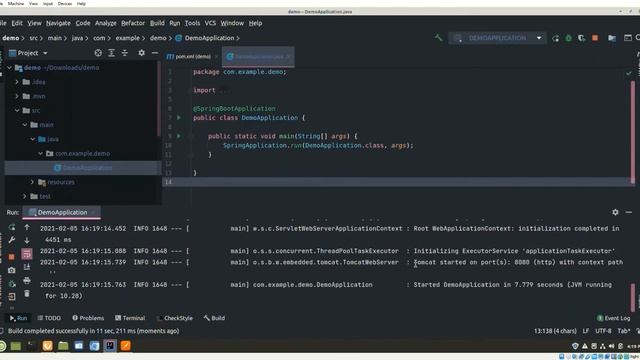Click the Collapse All icon in the Project panel
The height and width of the screenshot is (360, 640).
(125, 53)
